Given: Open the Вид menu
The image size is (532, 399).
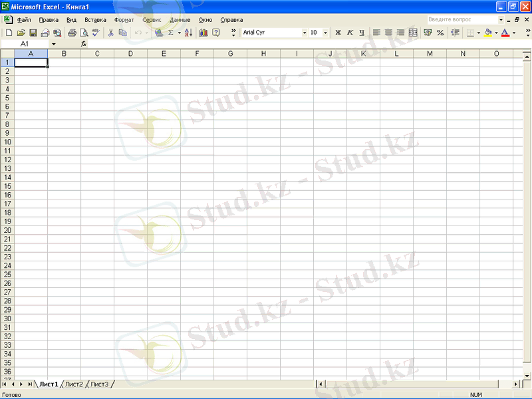Looking at the screenshot, I should 71,20.
